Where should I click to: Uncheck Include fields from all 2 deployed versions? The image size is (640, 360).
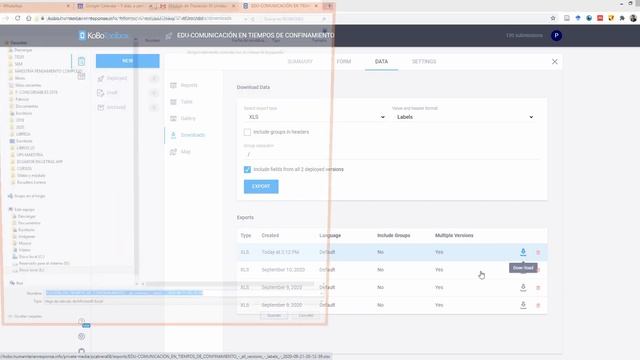coord(247,169)
